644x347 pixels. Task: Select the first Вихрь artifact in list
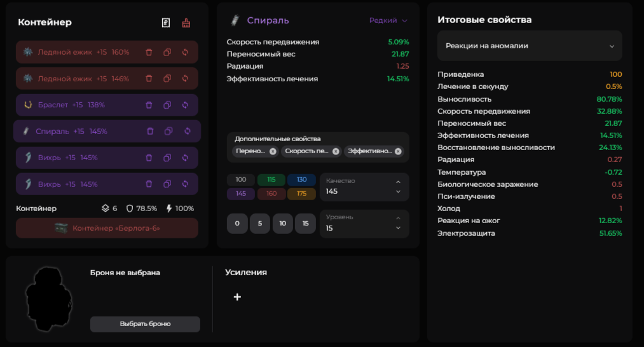click(76, 158)
